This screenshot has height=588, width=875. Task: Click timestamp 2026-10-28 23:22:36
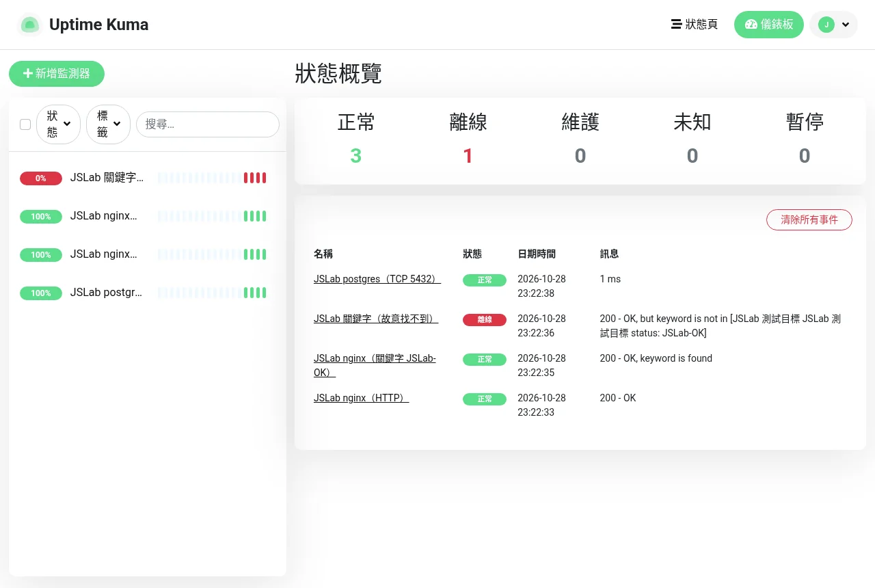pyautogui.click(x=541, y=325)
